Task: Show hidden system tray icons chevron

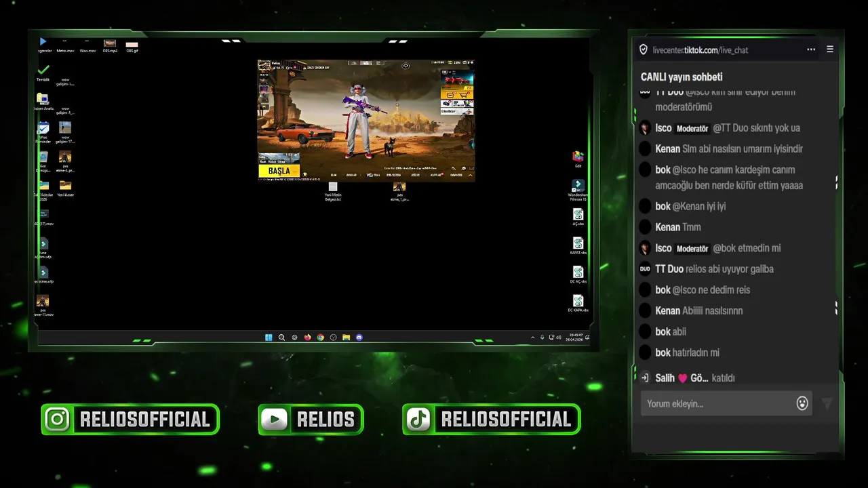Action: tap(532, 337)
